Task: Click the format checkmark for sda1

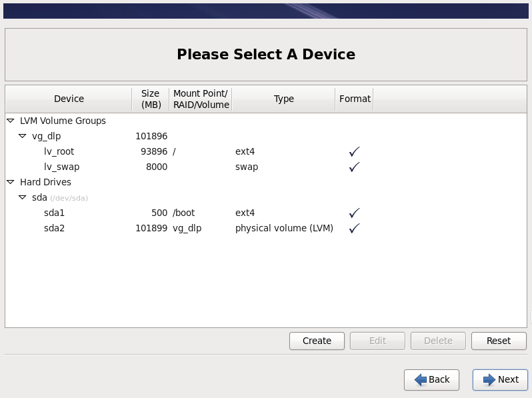Action: pos(354,213)
